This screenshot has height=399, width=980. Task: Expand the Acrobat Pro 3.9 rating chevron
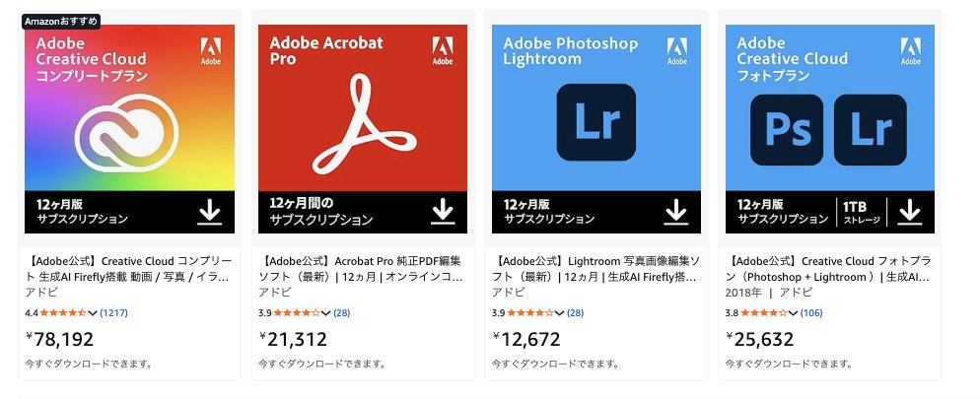click(x=326, y=313)
